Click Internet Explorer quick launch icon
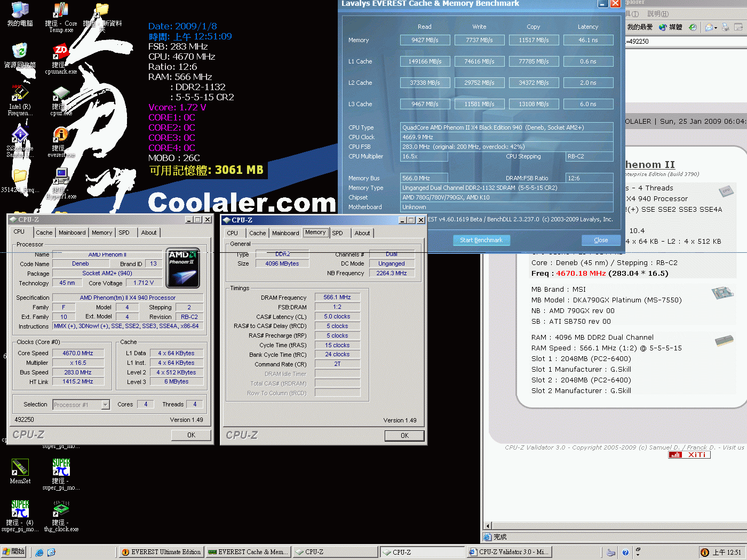 (x=39, y=553)
